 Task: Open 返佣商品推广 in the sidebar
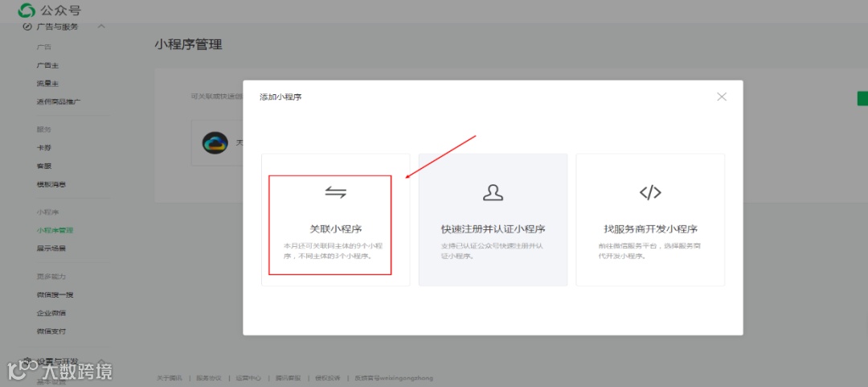(x=59, y=102)
